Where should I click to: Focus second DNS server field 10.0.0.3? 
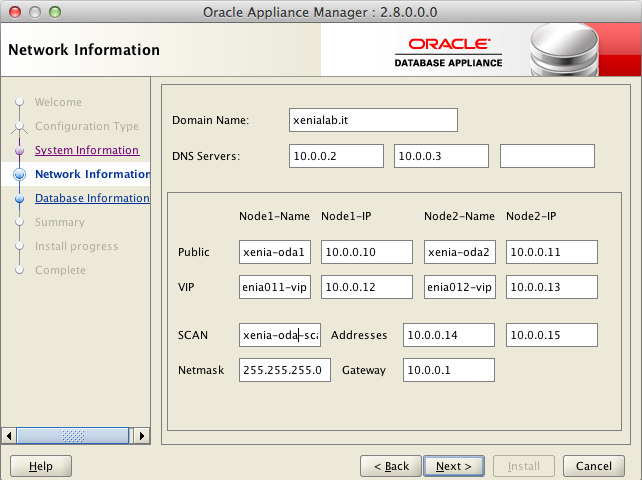pyautogui.click(x=441, y=156)
